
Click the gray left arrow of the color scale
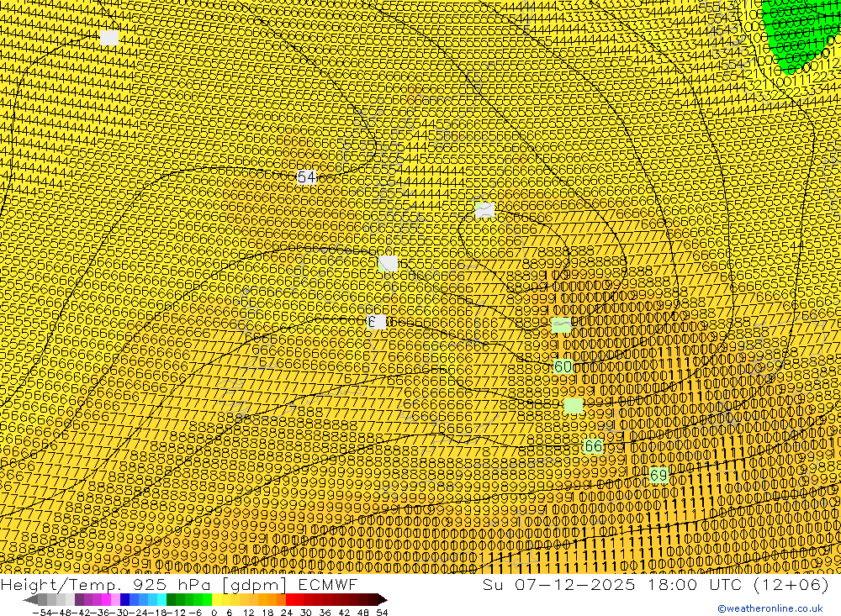(x=31, y=599)
